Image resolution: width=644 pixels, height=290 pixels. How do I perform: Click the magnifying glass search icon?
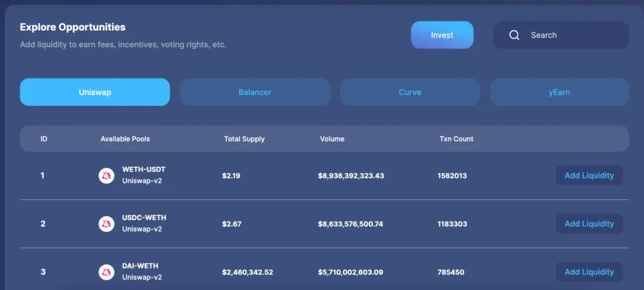(x=514, y=35)
